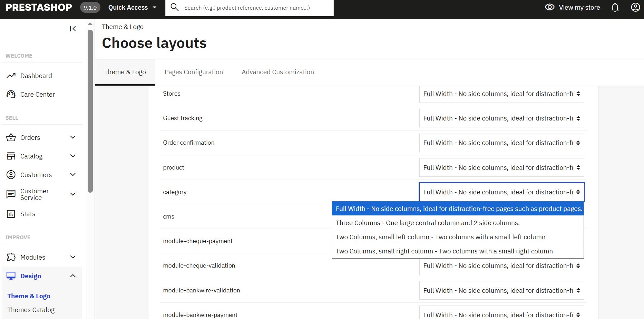644x319 pixels.
Task: Click the Care Center headset icon
Action: [11, 94]
